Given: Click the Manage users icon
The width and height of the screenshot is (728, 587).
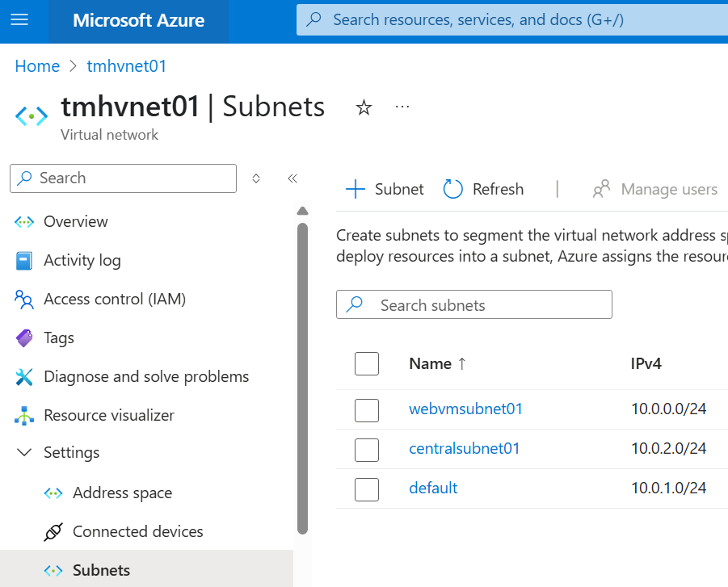Looking at the screenshot, I should pyautogui.click(x=601, y=189).
